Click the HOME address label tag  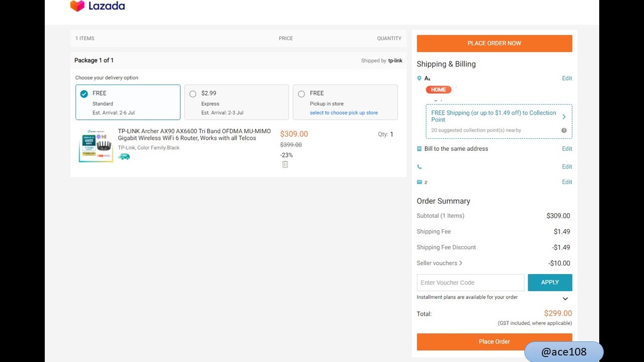[438, 89]
